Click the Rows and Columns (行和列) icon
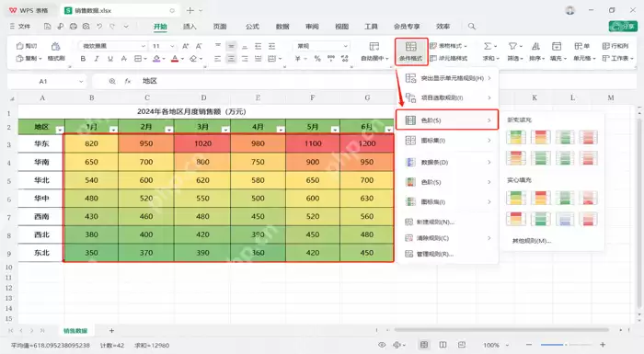This screenshot has width=644, height=354. pos(605,46)
